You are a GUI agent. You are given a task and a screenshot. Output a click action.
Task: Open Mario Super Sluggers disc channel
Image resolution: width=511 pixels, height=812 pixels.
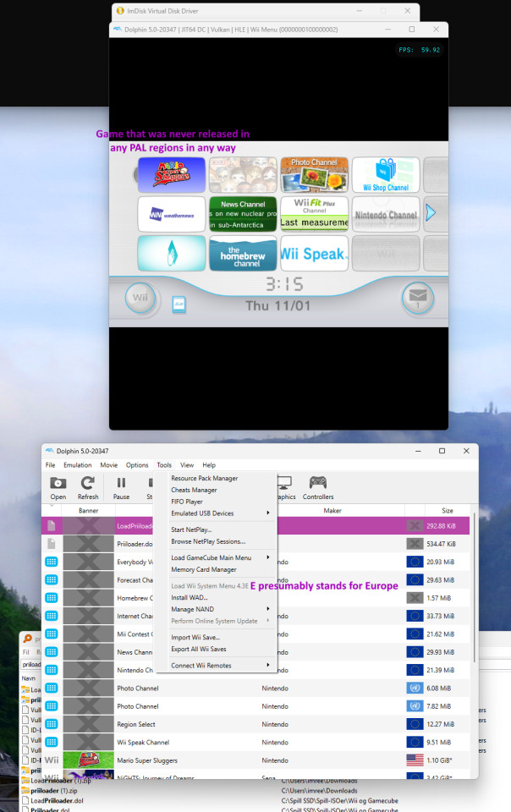(x=172, y=174)
